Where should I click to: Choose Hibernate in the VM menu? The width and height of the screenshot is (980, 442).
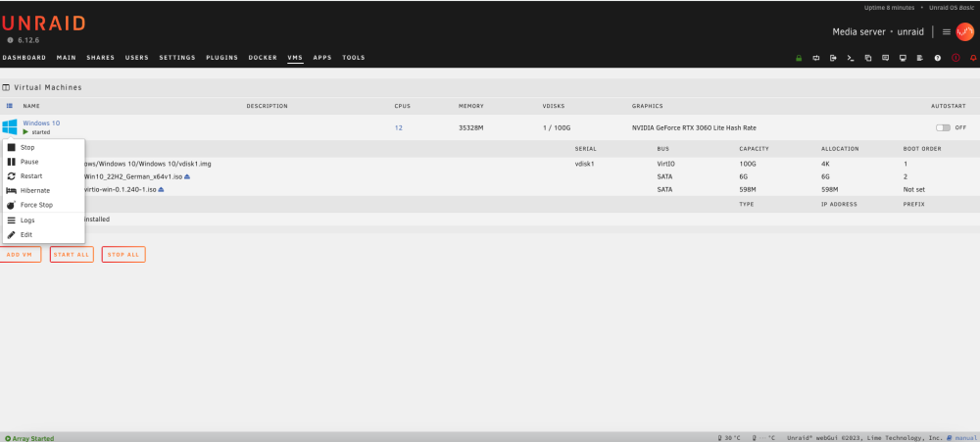[x=44, y=191]
